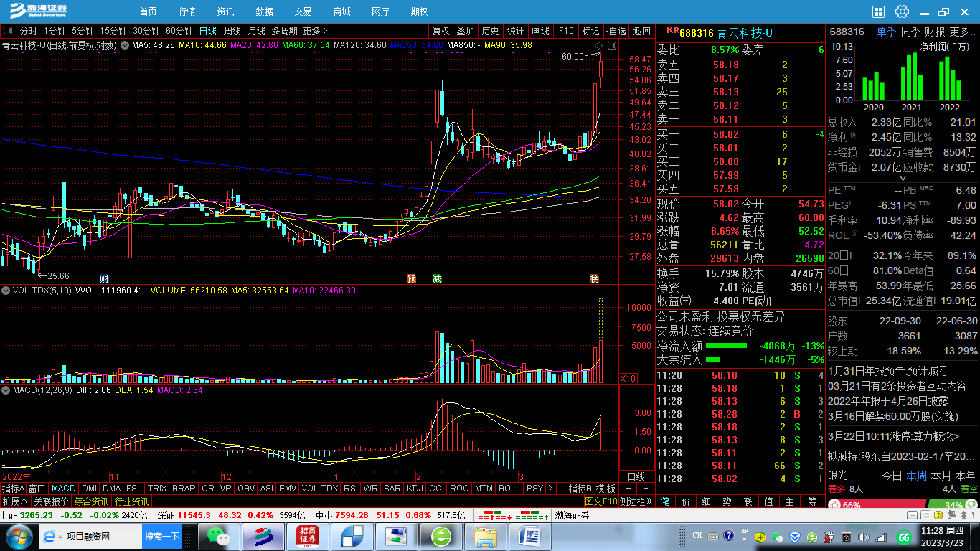Expand the chevron below 货币金 row
980x551 pixels.
(x=903, y=178)
